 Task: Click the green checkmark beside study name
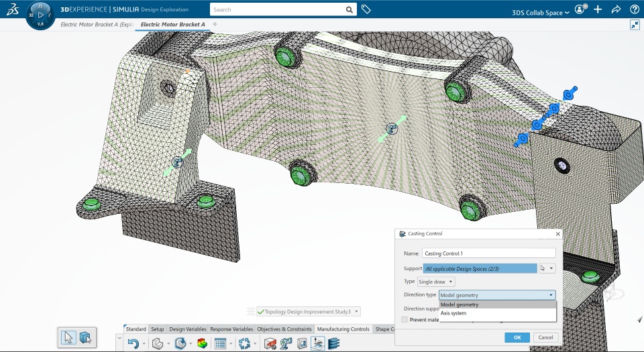261,312
